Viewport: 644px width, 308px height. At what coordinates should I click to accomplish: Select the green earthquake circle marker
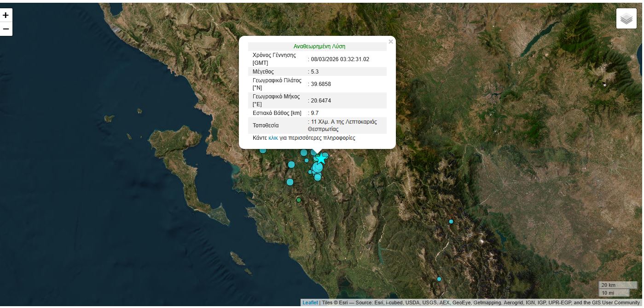click(x=299, y=200)
